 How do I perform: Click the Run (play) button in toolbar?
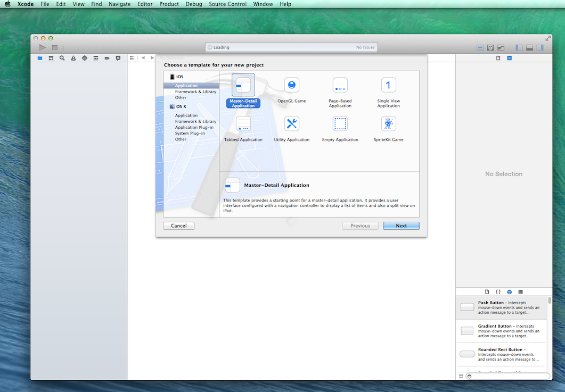(43, 47)
